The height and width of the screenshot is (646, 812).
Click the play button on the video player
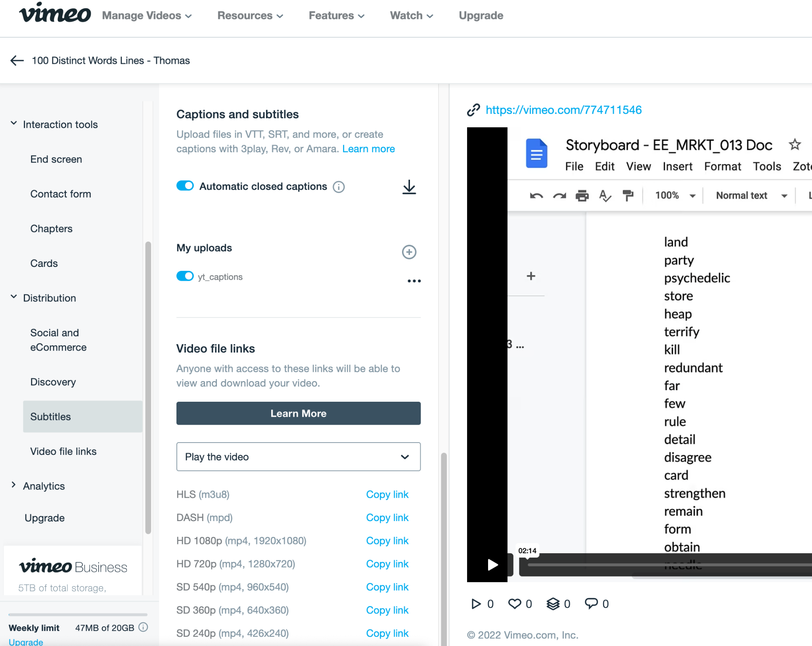(x=492, y=564)
